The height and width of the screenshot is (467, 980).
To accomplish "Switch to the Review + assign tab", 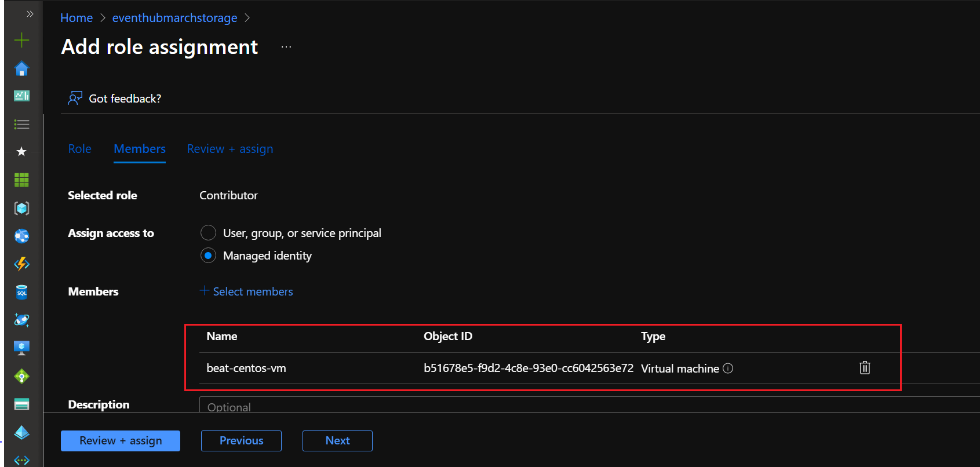I will click(229, 149).
